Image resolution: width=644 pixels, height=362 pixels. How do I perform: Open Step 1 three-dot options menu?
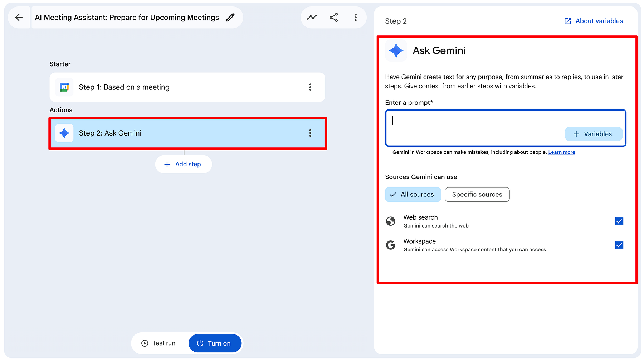click(310, 87)
